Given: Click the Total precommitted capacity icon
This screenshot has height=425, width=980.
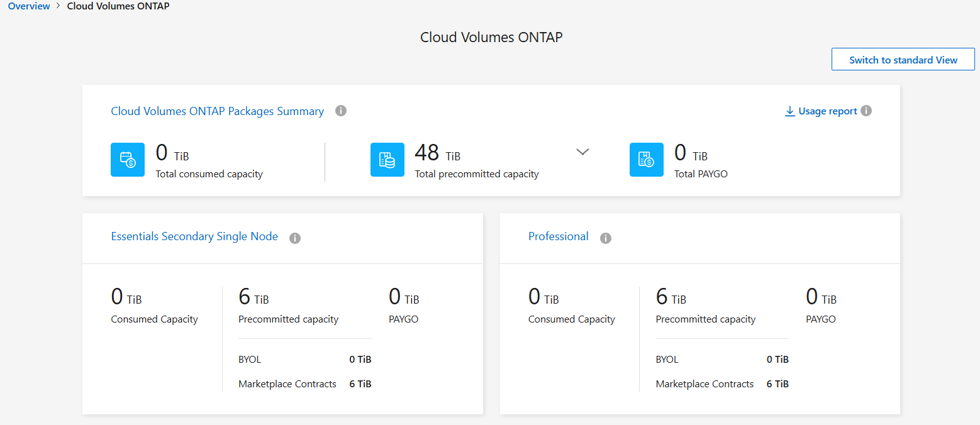Looking at the screenshot, I should point(387,160).
